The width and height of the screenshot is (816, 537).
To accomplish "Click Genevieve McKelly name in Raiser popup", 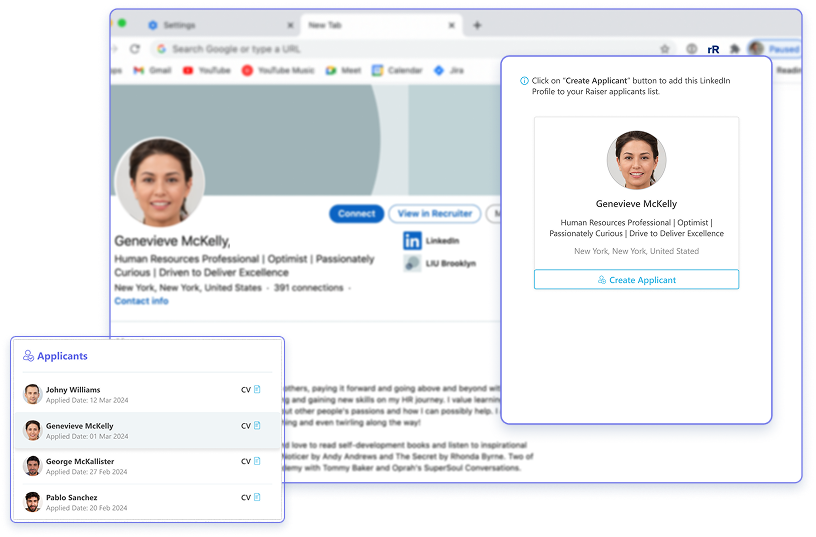I will [x=636, y=203].
